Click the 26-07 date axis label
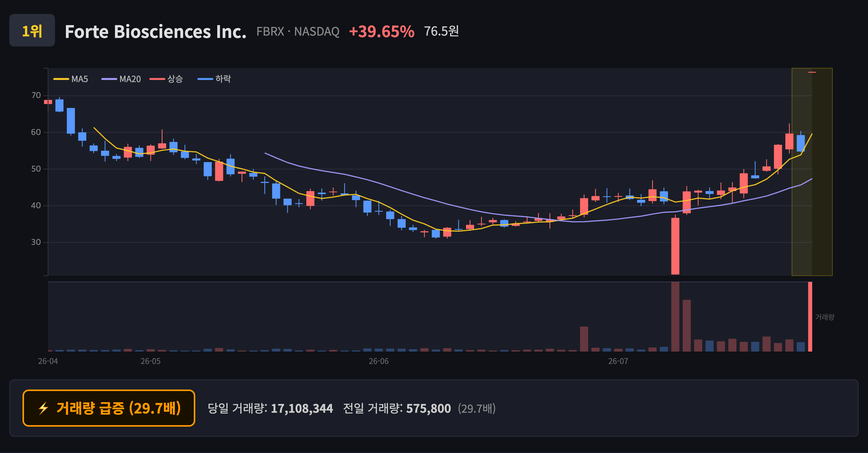 (x=618, y=361)
